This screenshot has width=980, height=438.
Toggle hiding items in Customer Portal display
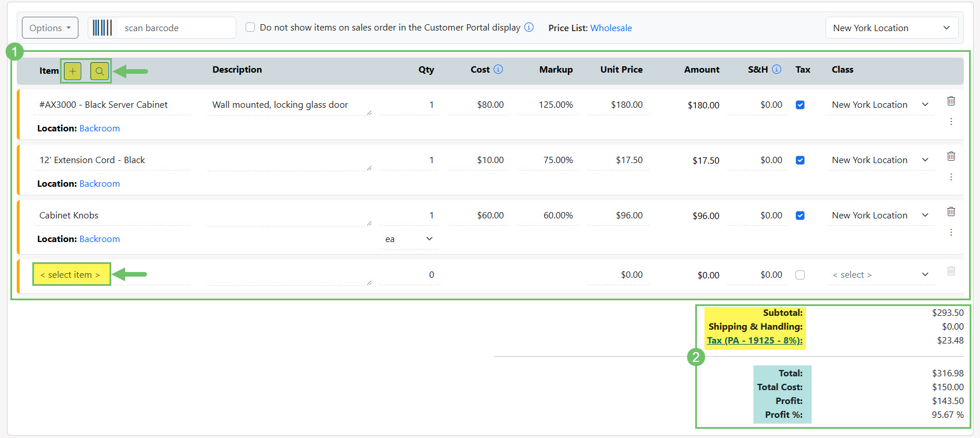(250, 27)
